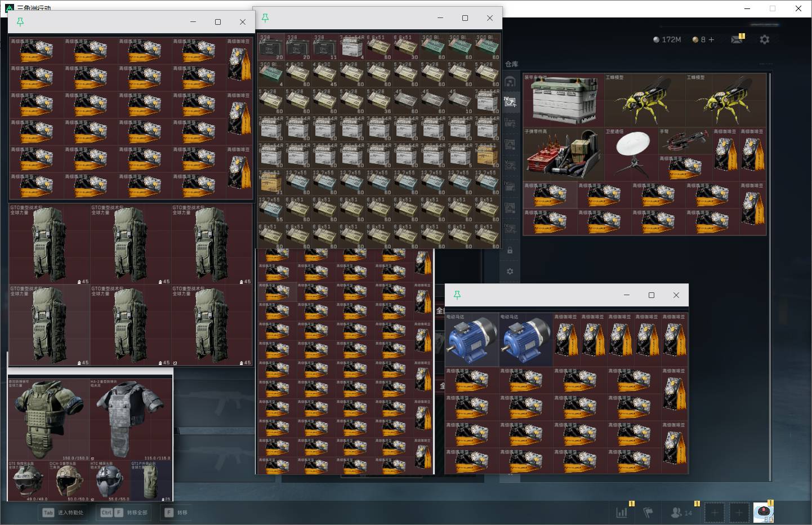Screen dimensions: 812x525
Task: Select the satellite dish item in warehouse
Action: point(631,154)
